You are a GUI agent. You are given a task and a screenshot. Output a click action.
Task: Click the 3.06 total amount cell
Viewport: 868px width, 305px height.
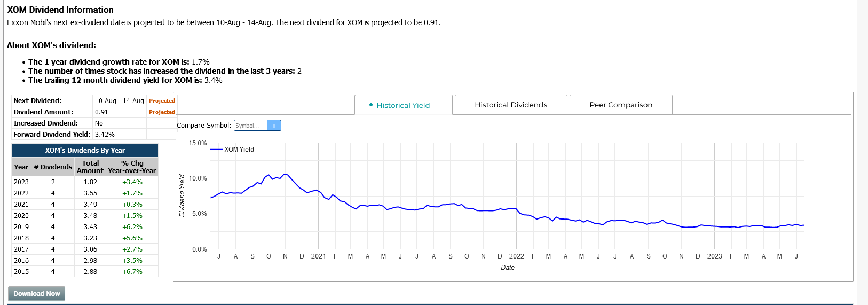90,249
